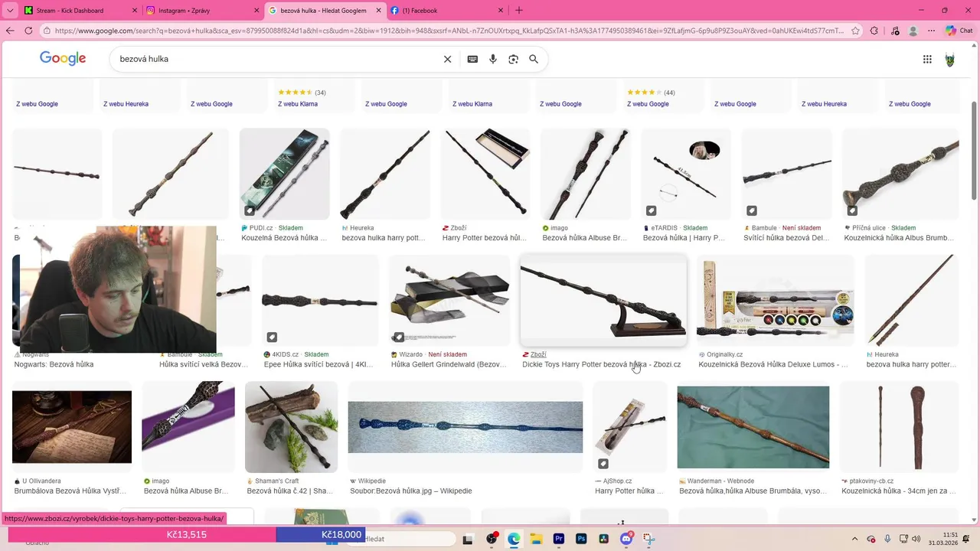Open the wand on wooden stand thumbnail
This screenshot has width=980, height=551.
point(603,301)
